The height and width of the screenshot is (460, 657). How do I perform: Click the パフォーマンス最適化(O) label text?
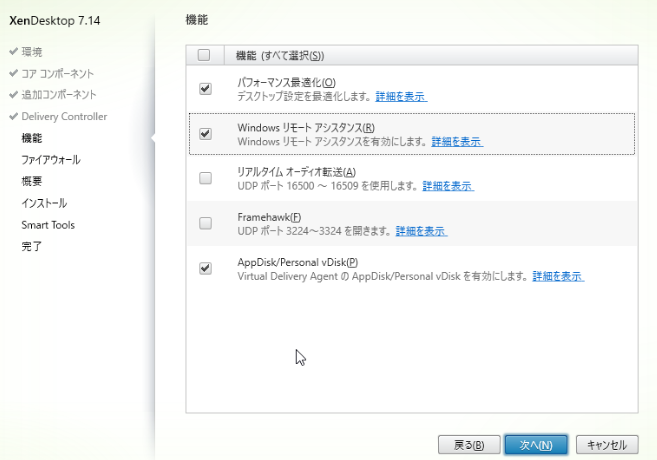287,82
